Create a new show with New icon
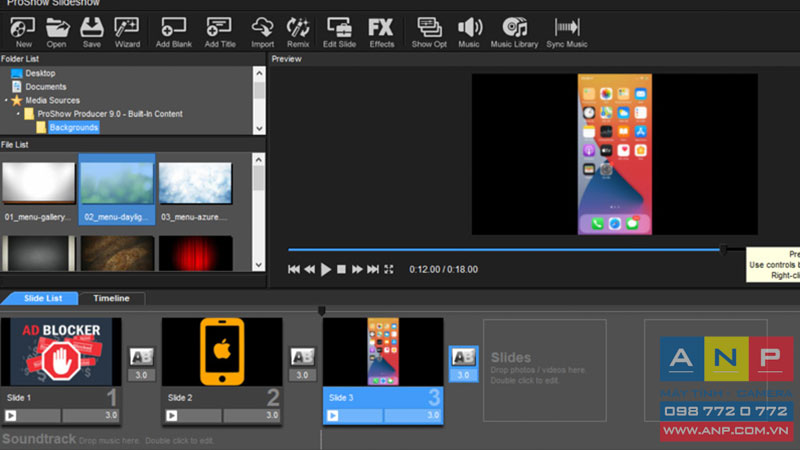The height and width of the screenshot is (450, 800). tap(23, 32)
